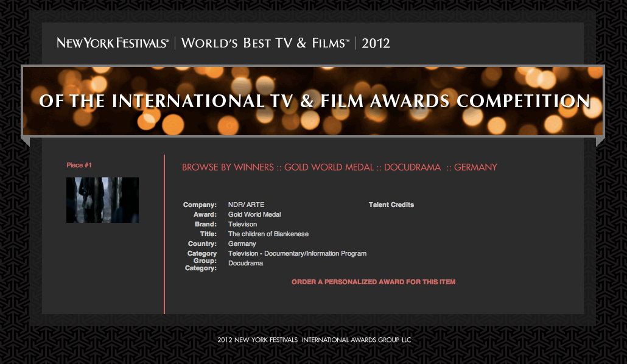Screen dimensions: 627x364
Task: Click the Germany breadcrumb link
Action: click(x=475, y=167)
